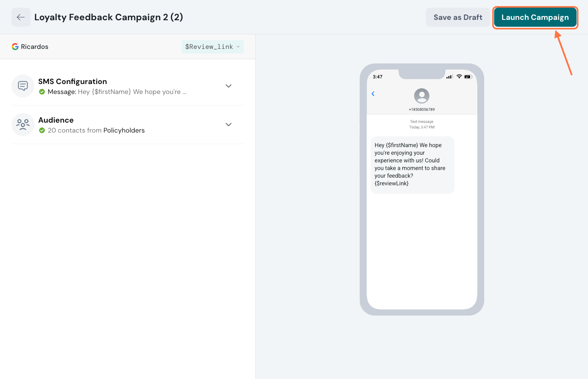This screenshot has width=588, height=379.
Task: Click the contact avatar in the phone preview
Action: [x=421, y=96]
